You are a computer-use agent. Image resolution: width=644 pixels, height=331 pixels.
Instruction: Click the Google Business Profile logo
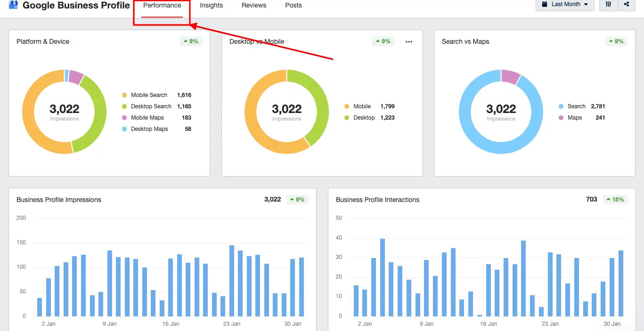click(13, 5)
